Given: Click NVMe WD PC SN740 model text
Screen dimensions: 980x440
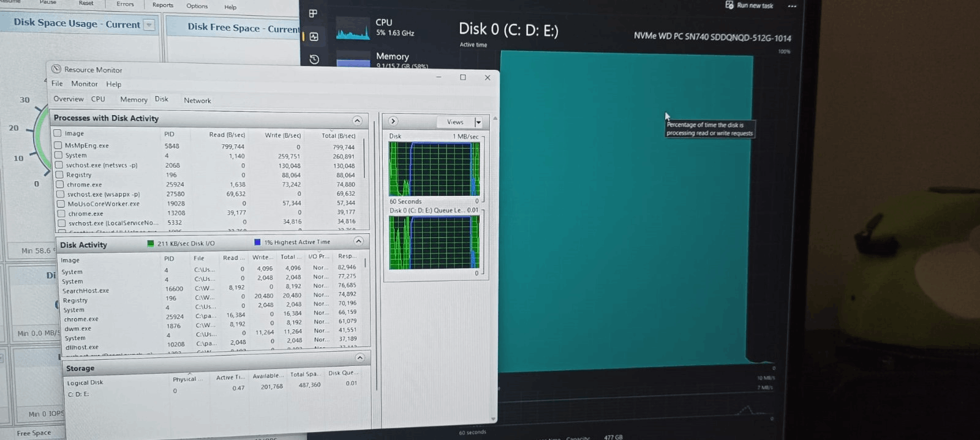Looking at the screenshot, I should tap(712, 37).
